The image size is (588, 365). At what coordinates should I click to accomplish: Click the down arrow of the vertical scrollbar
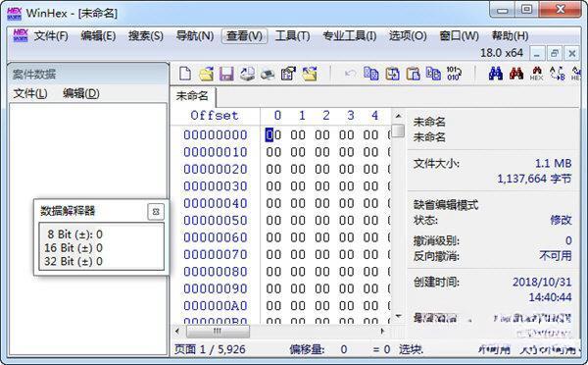[x=398, y=316]
